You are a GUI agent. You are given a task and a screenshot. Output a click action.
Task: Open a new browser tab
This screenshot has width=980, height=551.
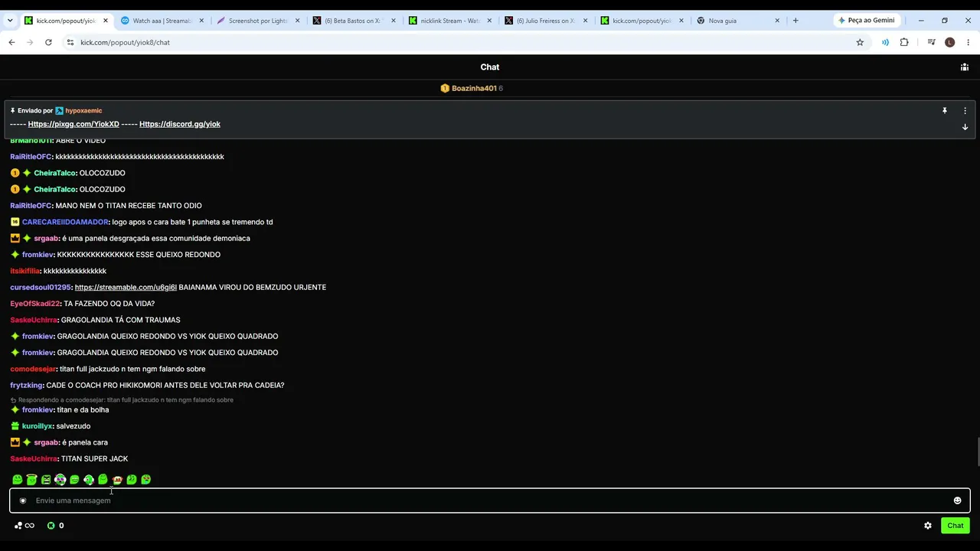pos(795,21)
